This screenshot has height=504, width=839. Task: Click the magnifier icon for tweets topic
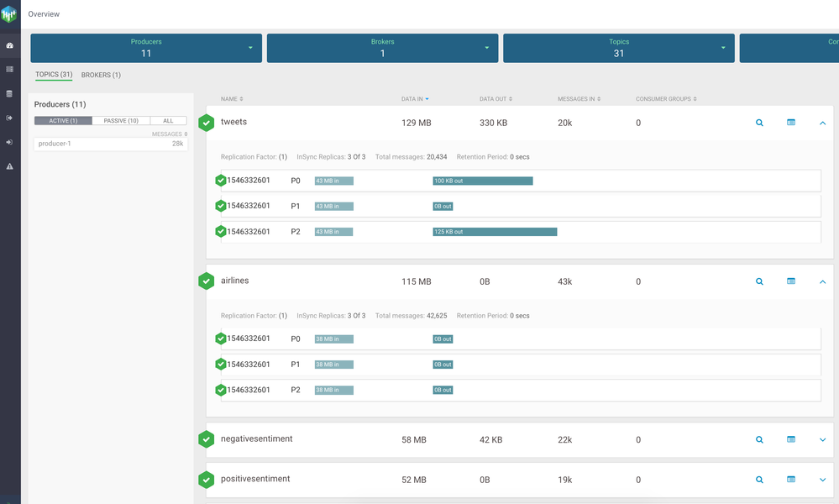(759, 123)
